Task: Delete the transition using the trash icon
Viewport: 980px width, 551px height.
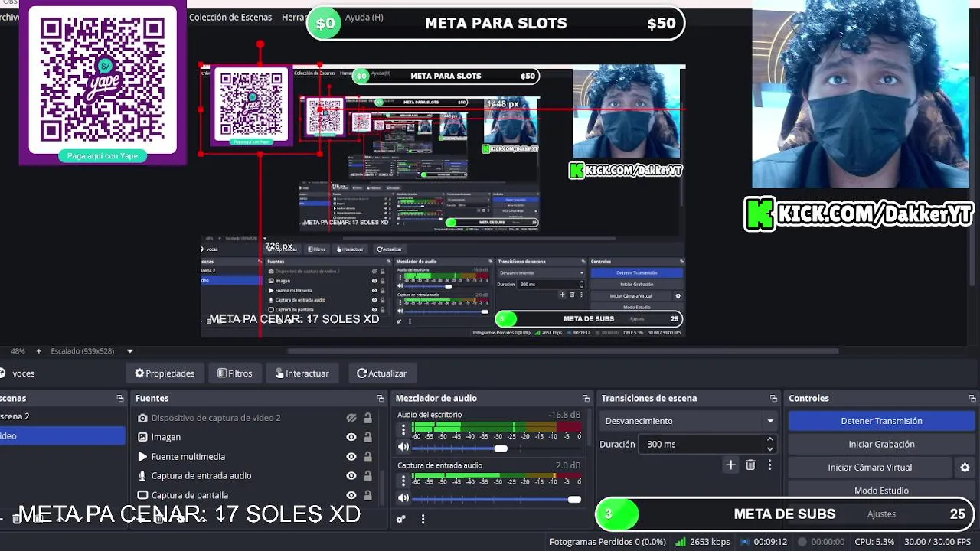Action: pyautogui.click(x=750, y=465)
